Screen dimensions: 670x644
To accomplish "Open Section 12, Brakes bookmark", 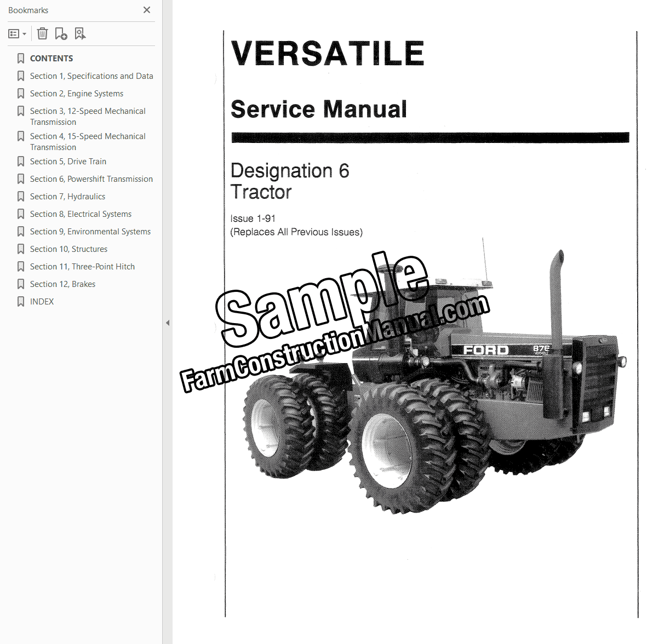I will click(x=62, y=284).
